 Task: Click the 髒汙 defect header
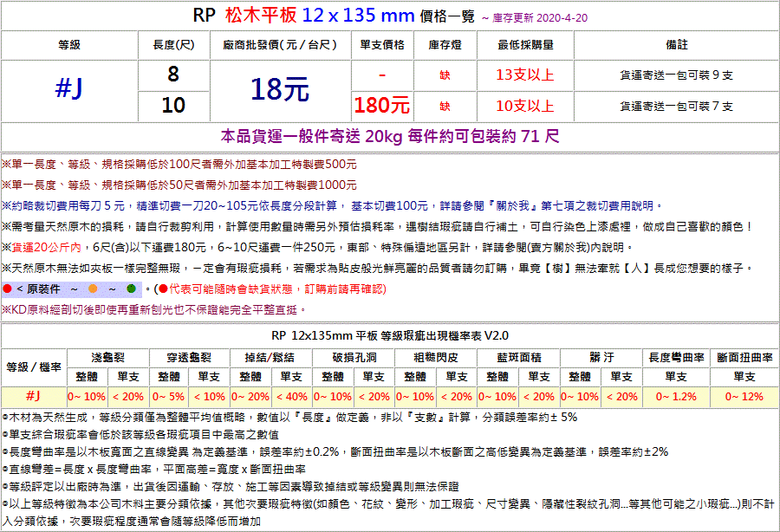pos(601,358)
